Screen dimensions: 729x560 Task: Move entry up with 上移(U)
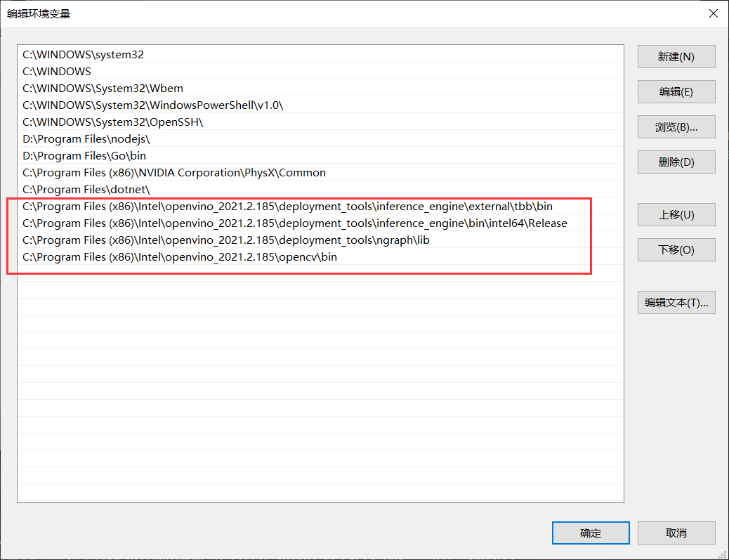676,215
